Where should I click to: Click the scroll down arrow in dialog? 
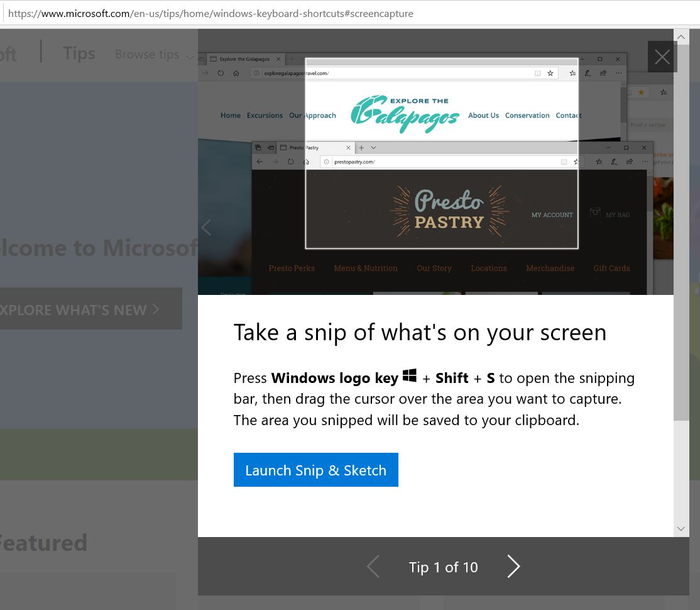point(681,529)
